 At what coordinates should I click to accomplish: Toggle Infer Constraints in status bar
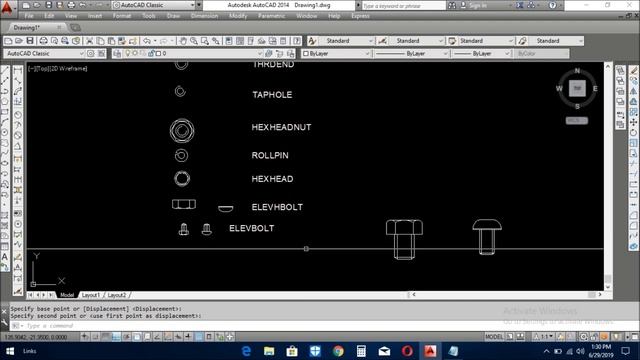pos(84,337)
